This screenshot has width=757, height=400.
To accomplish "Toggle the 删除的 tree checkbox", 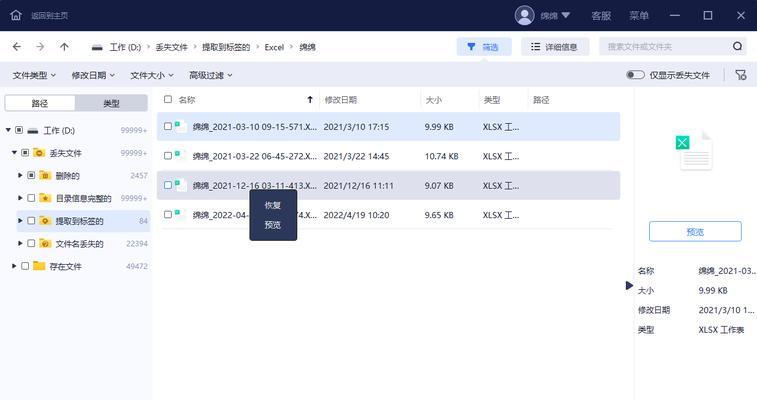I will [31, 175].
